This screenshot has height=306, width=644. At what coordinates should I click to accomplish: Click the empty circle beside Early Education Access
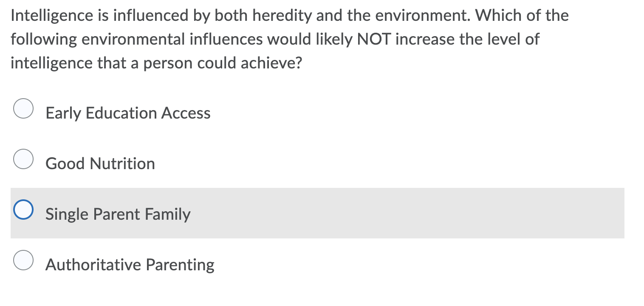23,109
